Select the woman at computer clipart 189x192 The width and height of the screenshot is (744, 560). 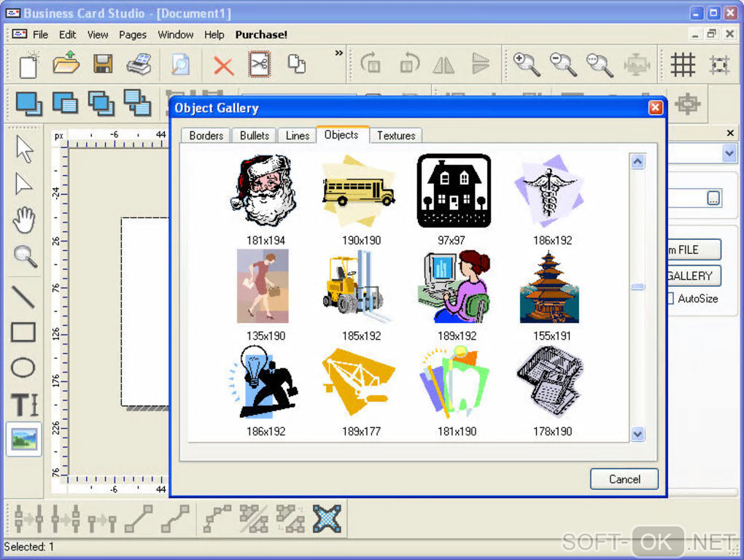pos(454,287)
